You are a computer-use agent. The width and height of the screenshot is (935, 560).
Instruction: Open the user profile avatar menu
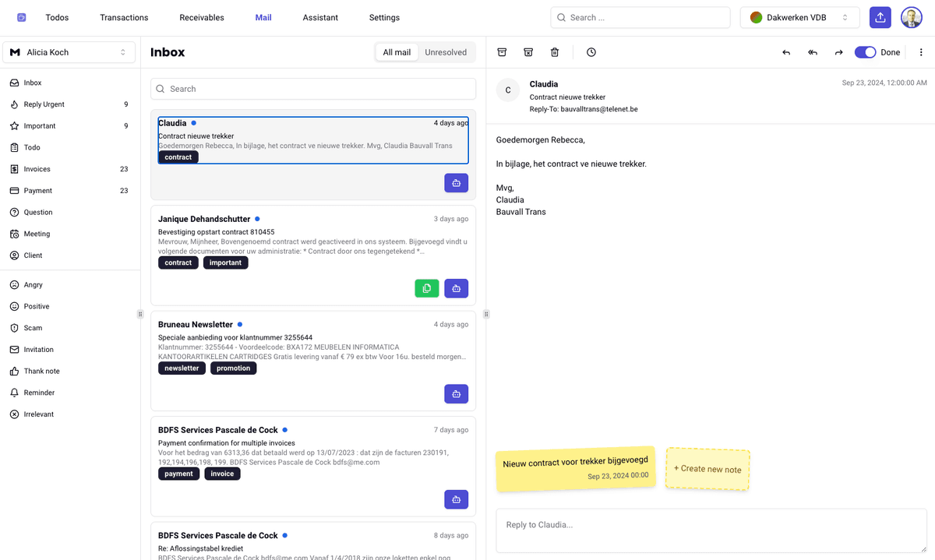coord(911,17)
